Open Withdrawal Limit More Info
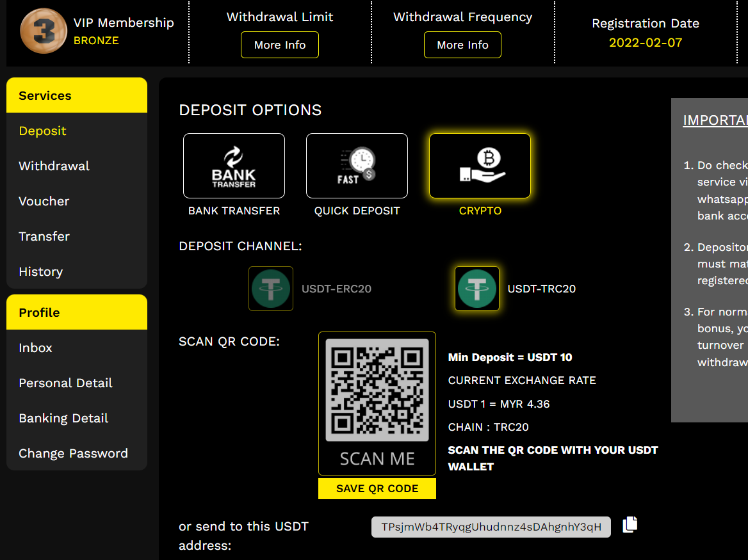The width and height of the screenshot is (748, 560). tap(280, 45)
